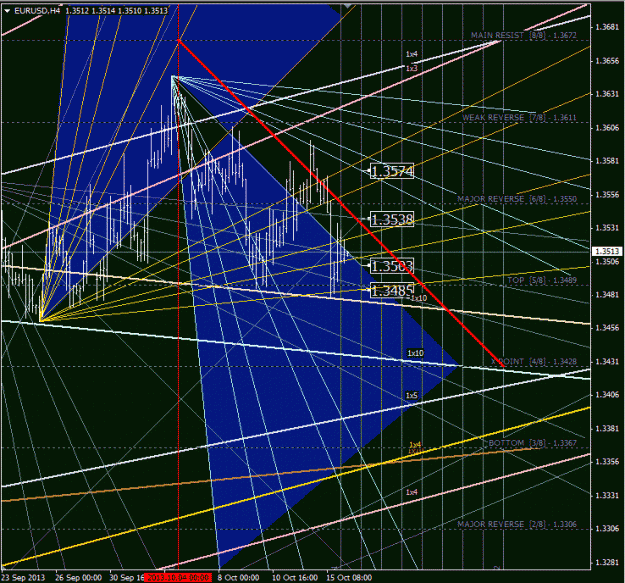Click the 1.3281 price scale value
625x583 pixels.
pyautogui.click(x=607, y=562)
